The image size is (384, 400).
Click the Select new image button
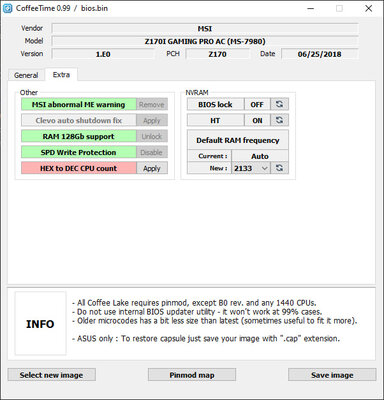pos(52,375)
